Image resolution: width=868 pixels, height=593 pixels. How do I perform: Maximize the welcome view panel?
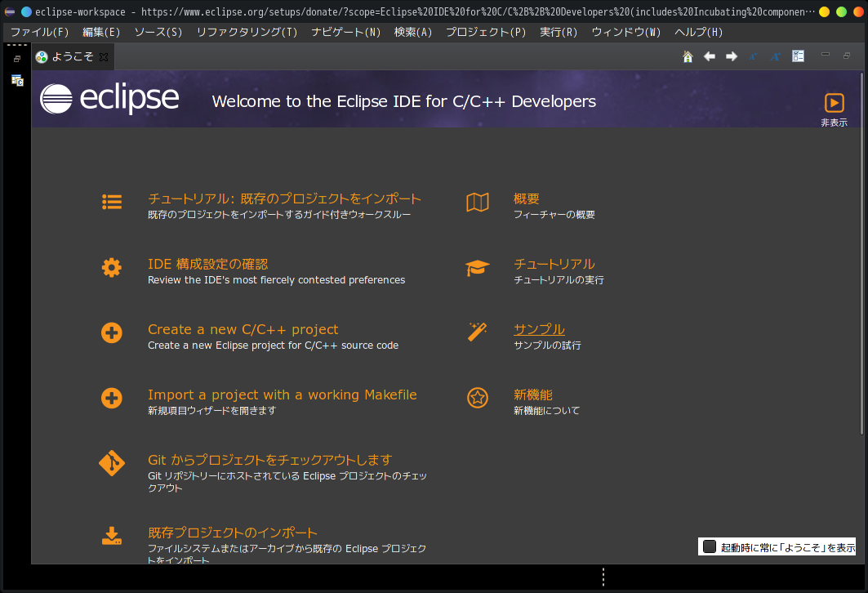tap(847, 56)
